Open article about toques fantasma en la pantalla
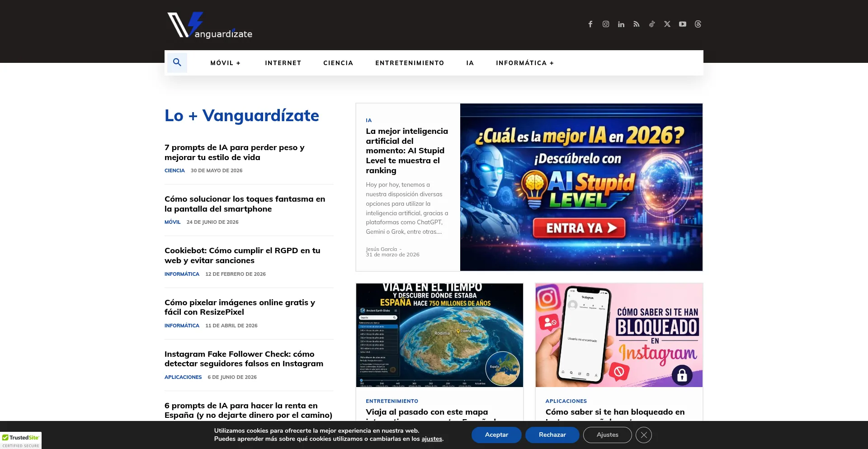Screen dimensions: 868x449 (245, 204)
